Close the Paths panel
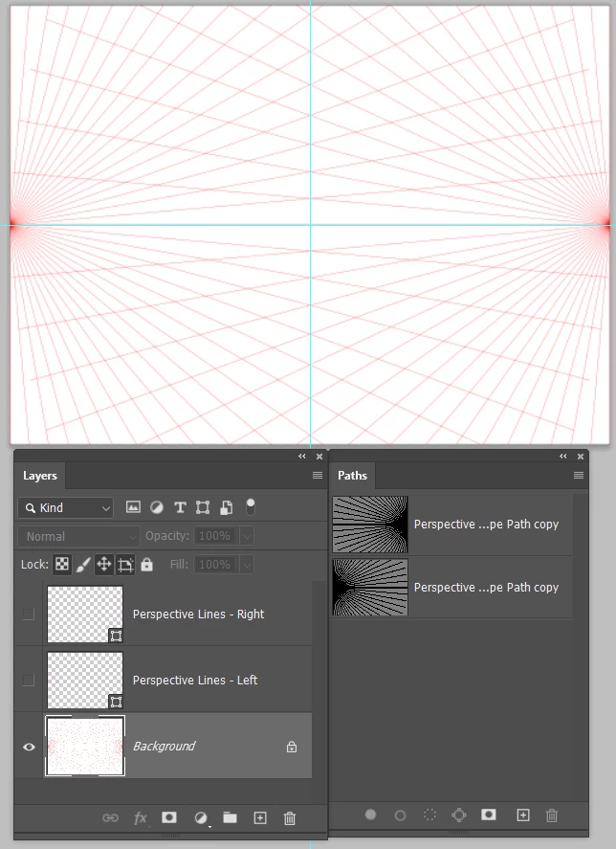Screen dimensions: 616x849 [581, 457]
